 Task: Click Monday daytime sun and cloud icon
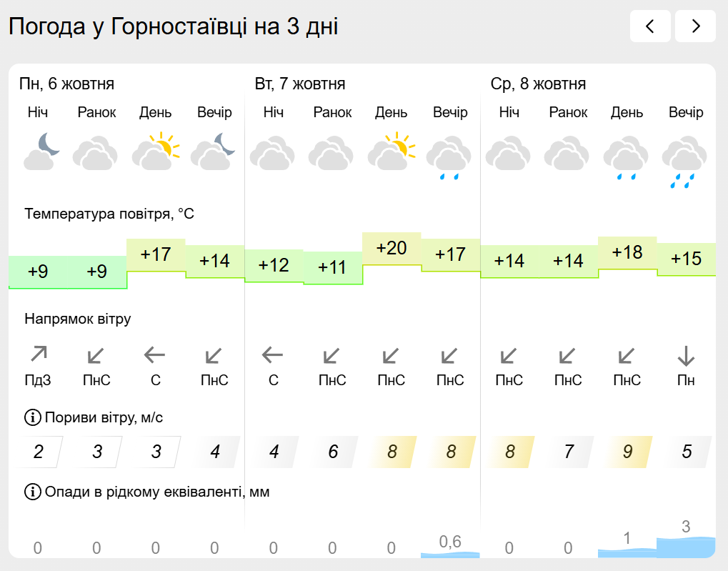click(156, 151)
